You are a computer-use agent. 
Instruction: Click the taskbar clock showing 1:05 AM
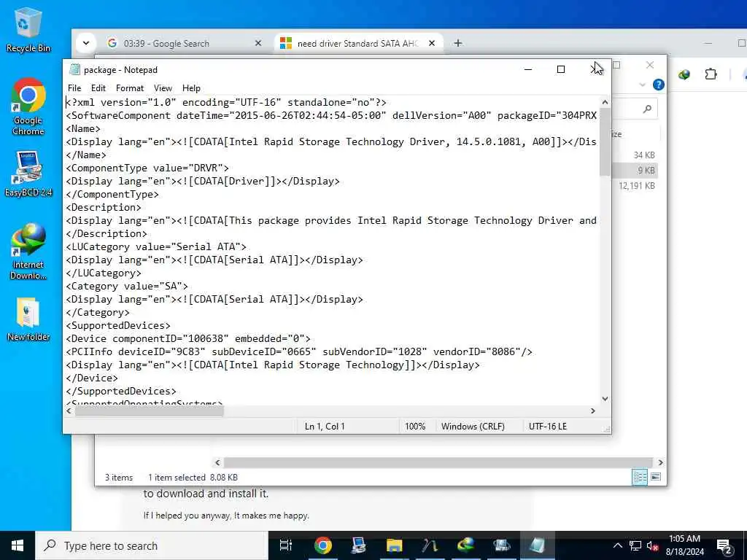(684, 545)
